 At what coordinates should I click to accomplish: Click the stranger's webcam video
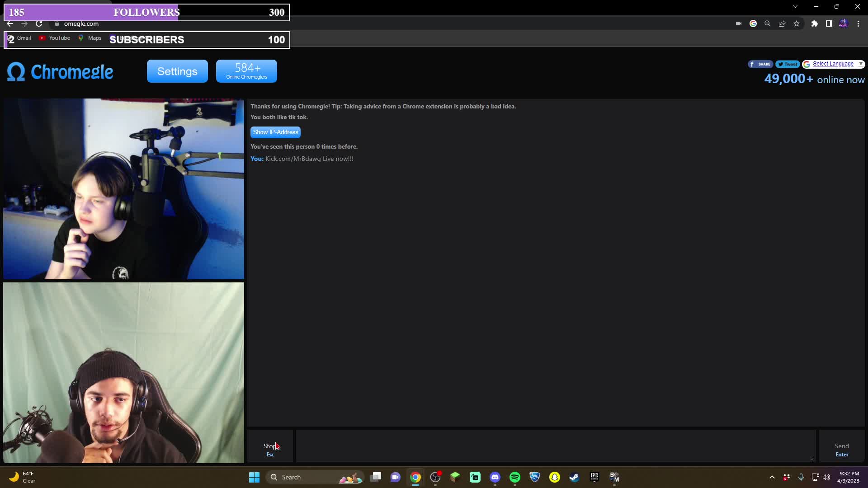point(123,189)
